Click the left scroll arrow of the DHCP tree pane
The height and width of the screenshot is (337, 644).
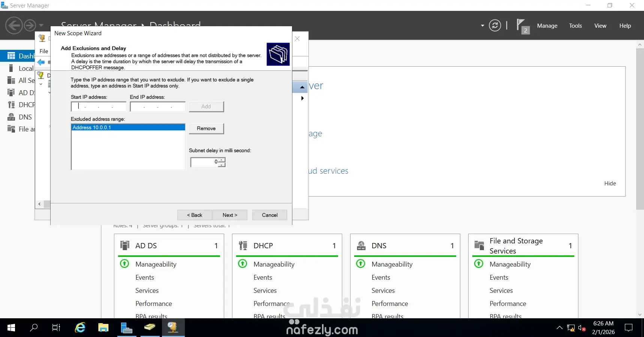point(39,204)
